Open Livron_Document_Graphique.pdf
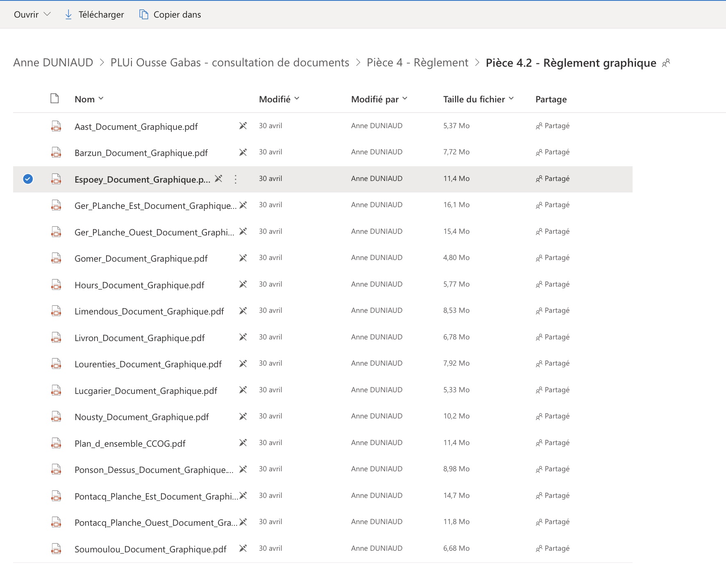Viewport: 726px width, 588px height. [x=139, y=338]
